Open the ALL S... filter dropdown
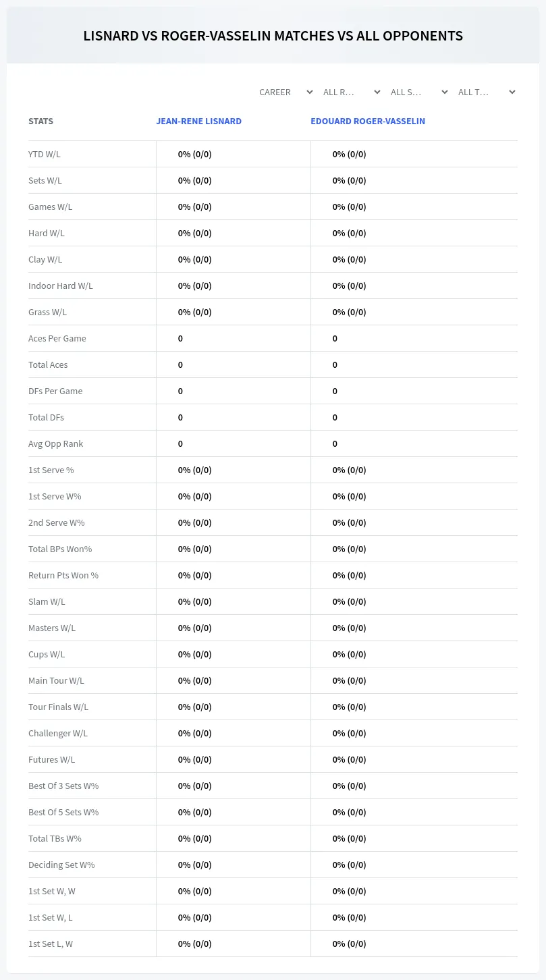This screenshot has width=546, height=980. pos(418,92)
